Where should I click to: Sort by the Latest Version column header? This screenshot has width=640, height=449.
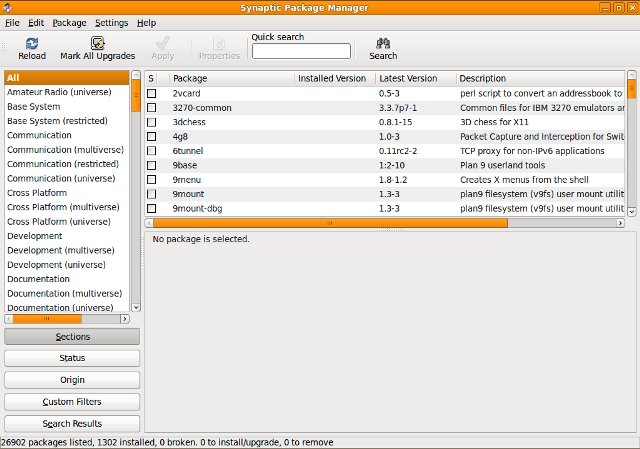click(x=414, y=78)
